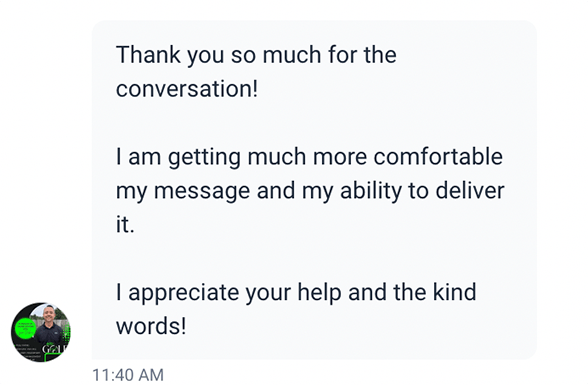Viewport: 588px width, 385px height.
Task: Click the word "conversation!" in the message
Action: tap(187, 89)
